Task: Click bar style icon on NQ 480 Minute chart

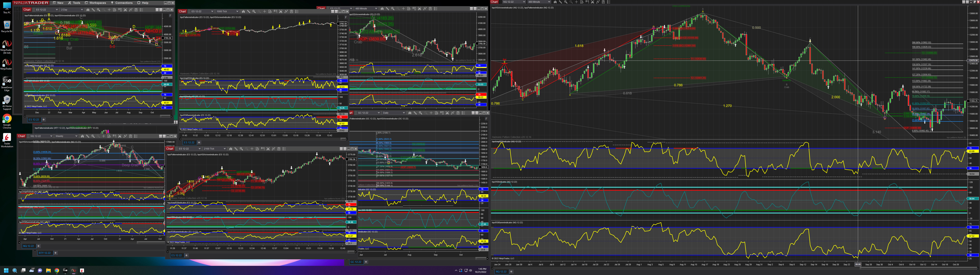Action: 555,2
